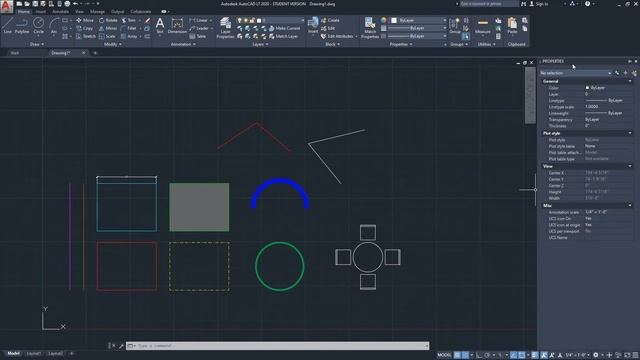Toggle object snap tracking in status bar

(513, 355)
